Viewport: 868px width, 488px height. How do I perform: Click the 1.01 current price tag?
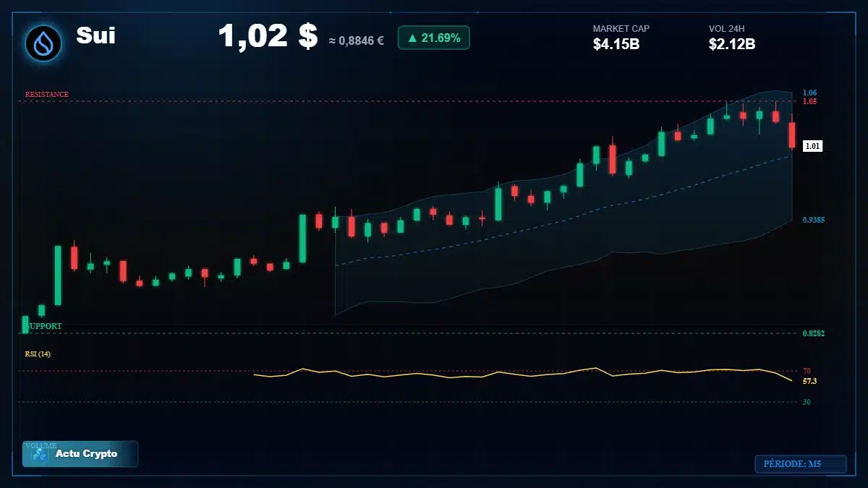(x=812, y=146)
